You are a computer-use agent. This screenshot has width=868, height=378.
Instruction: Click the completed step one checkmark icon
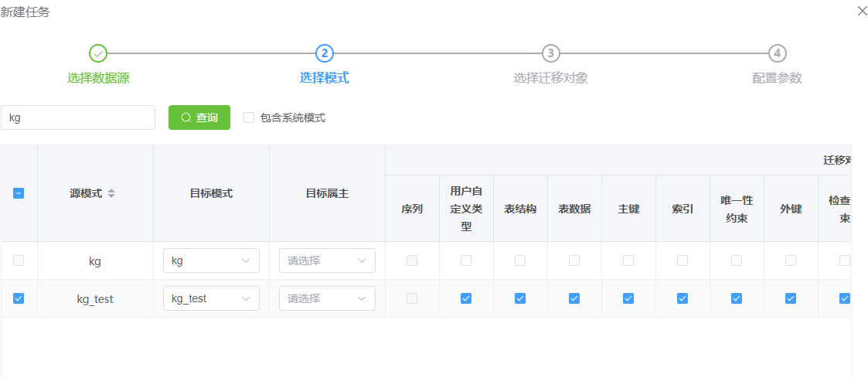click(x=98, y=53)
